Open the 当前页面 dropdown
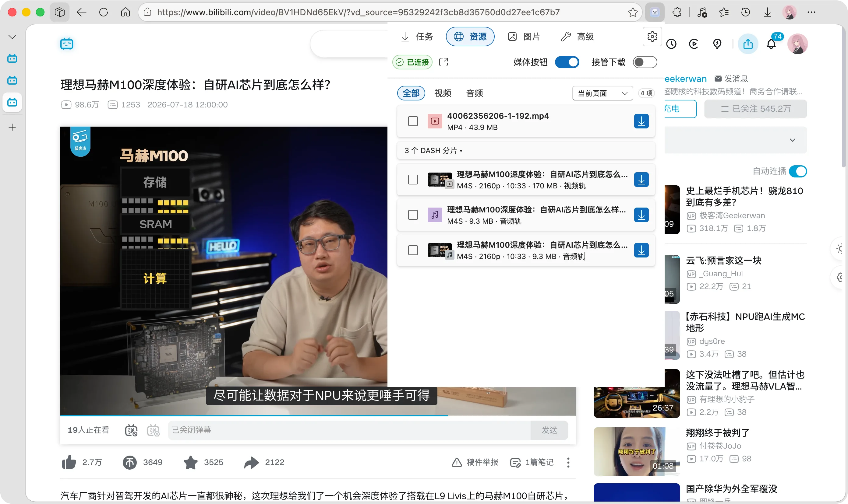848x504 pixels. (602, 93)
